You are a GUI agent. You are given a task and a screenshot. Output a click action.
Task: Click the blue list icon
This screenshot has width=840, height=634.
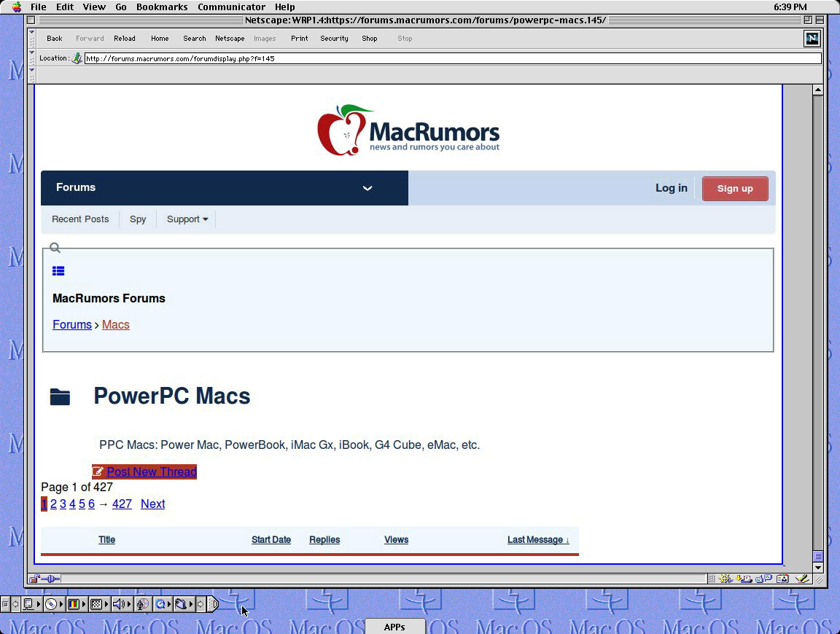pos(58,271)
